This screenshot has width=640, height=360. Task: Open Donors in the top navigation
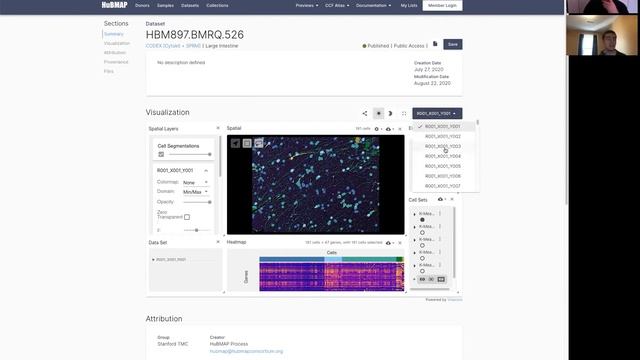(x=142, y=6)
